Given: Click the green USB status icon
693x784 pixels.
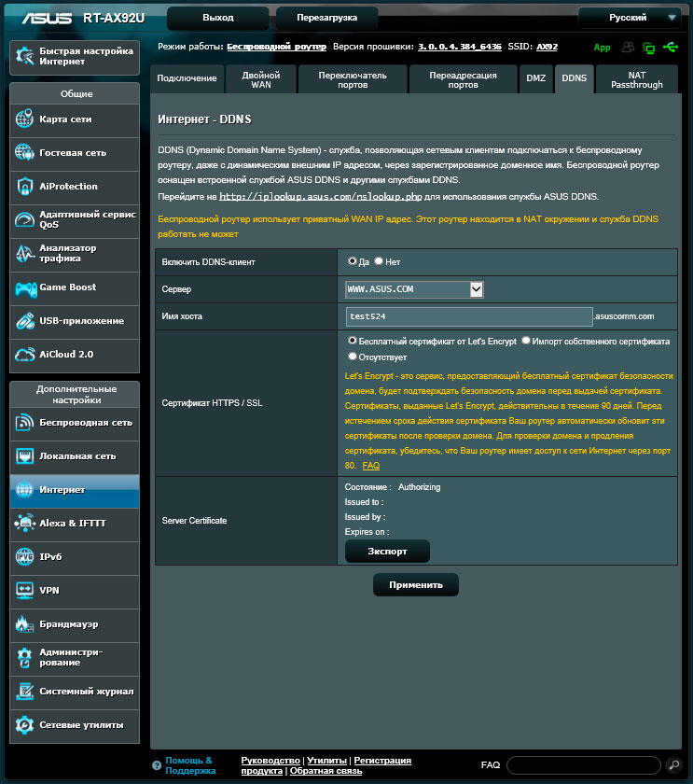Looking at the screenshot, I should coord(670,47).
